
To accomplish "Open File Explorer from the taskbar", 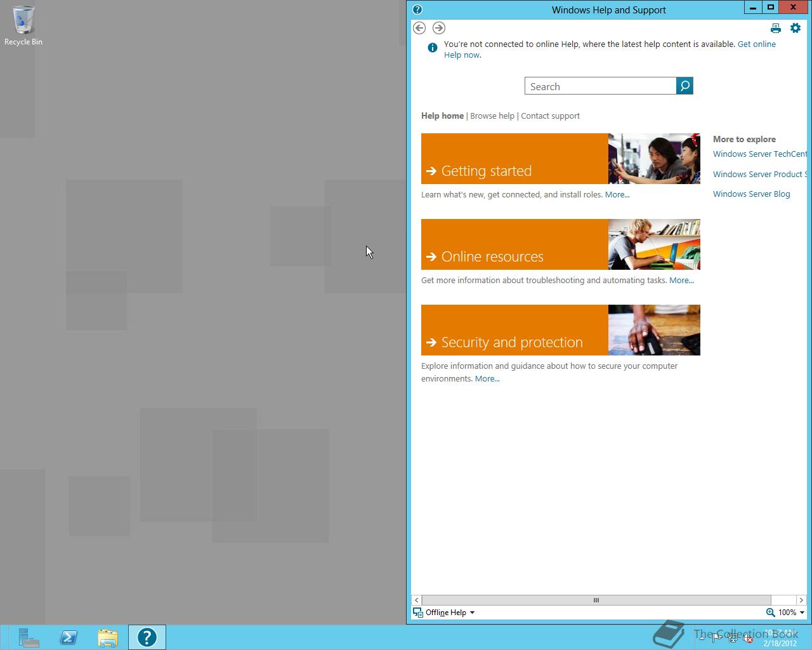I will (108, 637).
